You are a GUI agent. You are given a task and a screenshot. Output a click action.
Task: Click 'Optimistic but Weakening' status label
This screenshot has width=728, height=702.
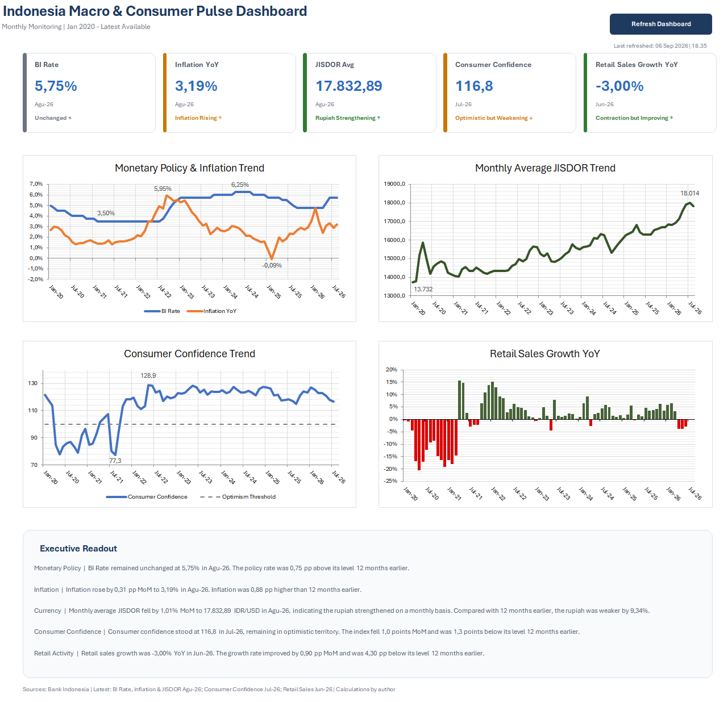(x=494, y=118)
